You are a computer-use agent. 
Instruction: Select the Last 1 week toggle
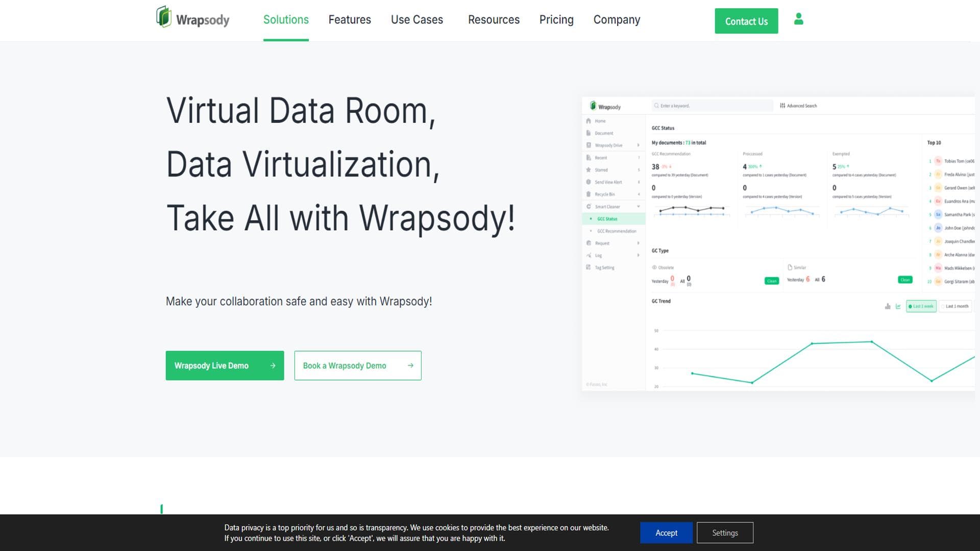point(921,306)
